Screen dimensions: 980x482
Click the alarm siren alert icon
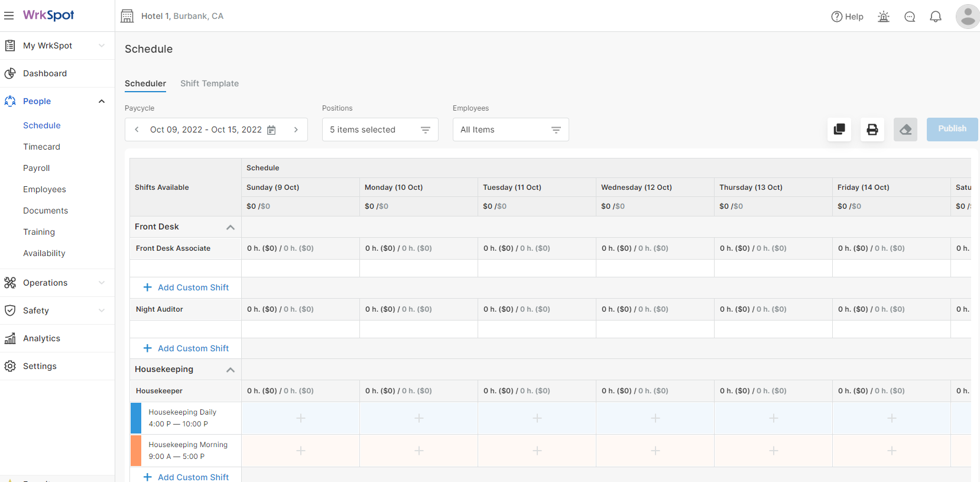click(x=884, y=17)
